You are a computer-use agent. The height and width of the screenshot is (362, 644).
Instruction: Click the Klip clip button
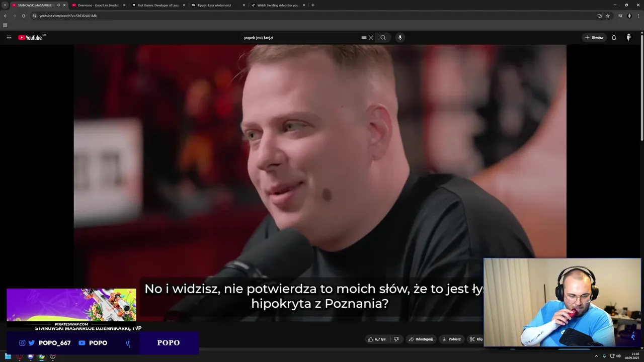coord(476,339)
